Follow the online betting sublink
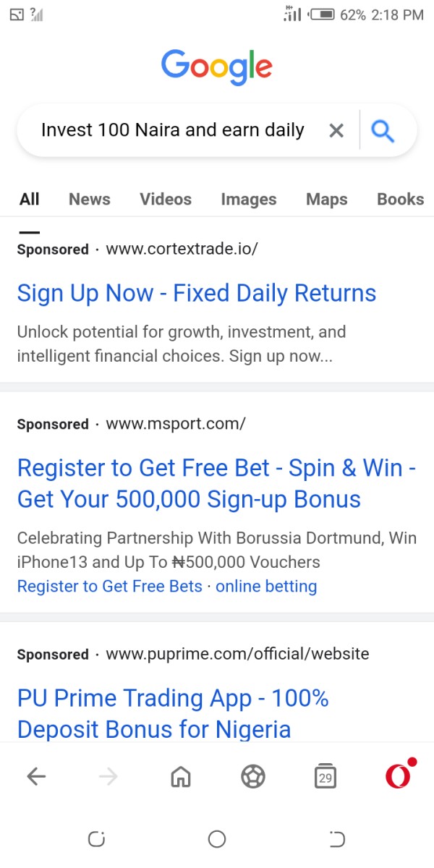 [x=266, y=586]
